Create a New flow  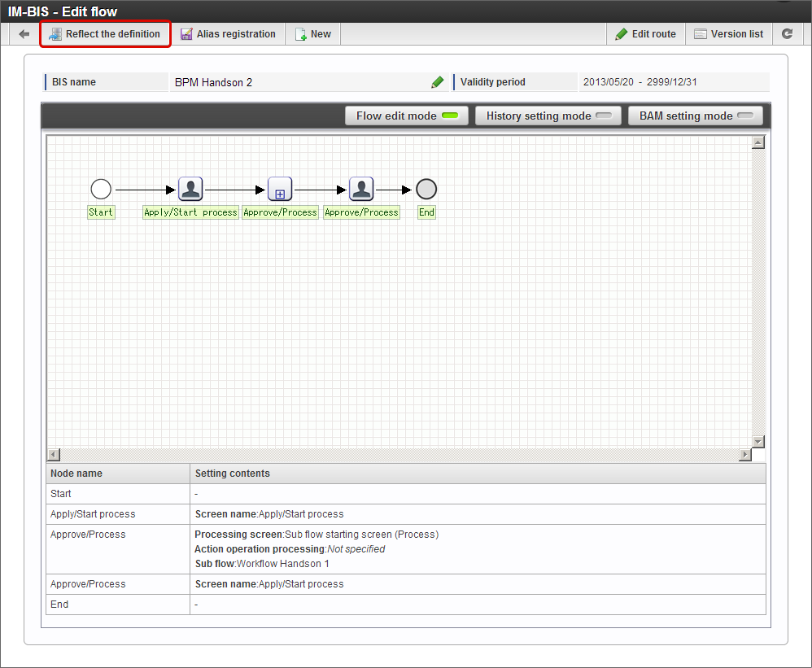312,34
